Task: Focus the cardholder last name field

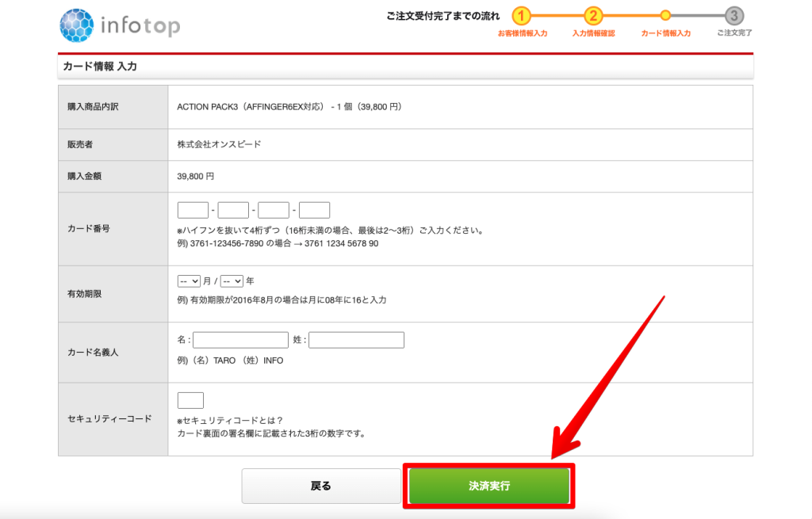Action: 356,340
